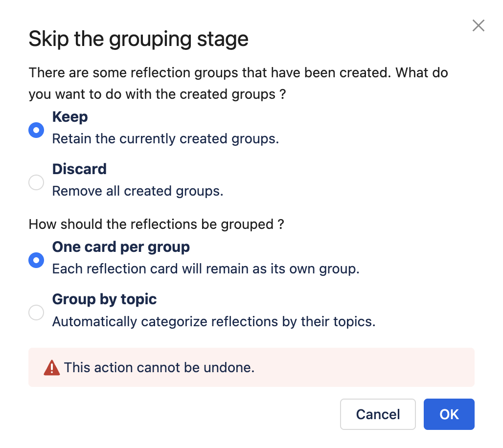503x448 pixels.
Task: Click the 'Skip the grouping stage' title
Action: point(138,39)
